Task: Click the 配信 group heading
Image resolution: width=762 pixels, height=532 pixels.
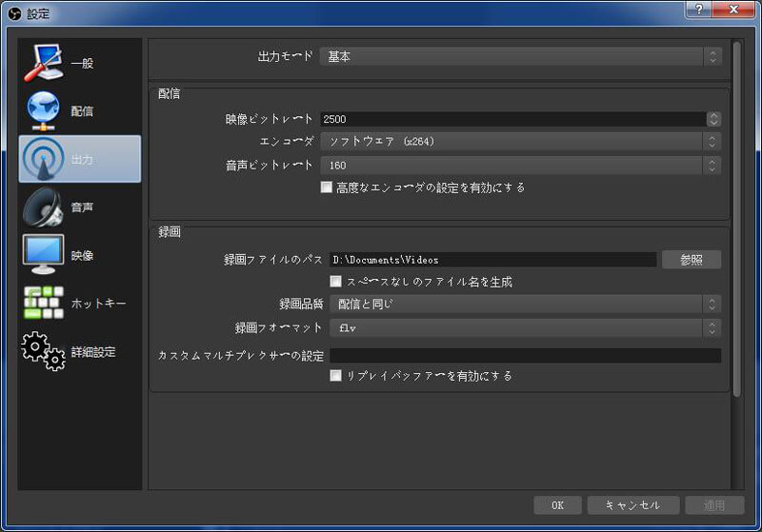Action: [x=170, y=93]
